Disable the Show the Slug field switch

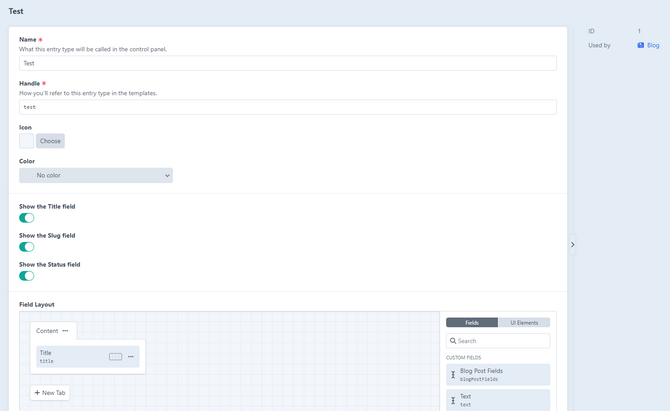tap(27, 246)
